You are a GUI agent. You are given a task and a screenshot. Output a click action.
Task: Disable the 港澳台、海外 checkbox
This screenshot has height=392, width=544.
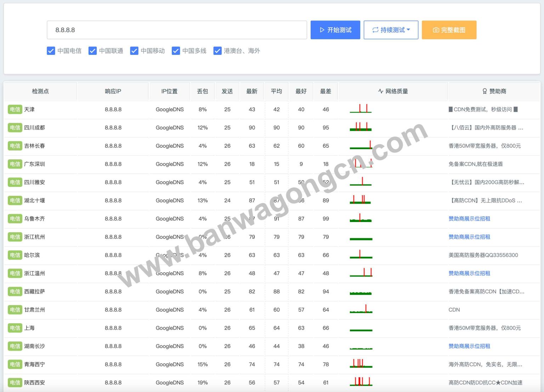coord(217,51)
